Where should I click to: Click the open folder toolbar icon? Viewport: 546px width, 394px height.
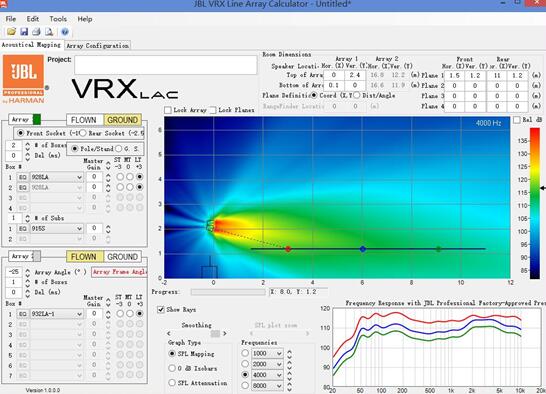point(11,32)
